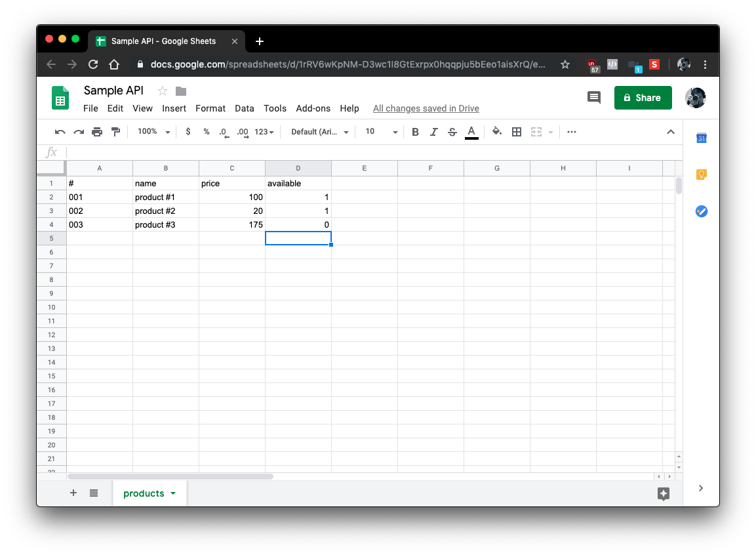Open the Chrome three-dot menu

[x=705, y=64]
